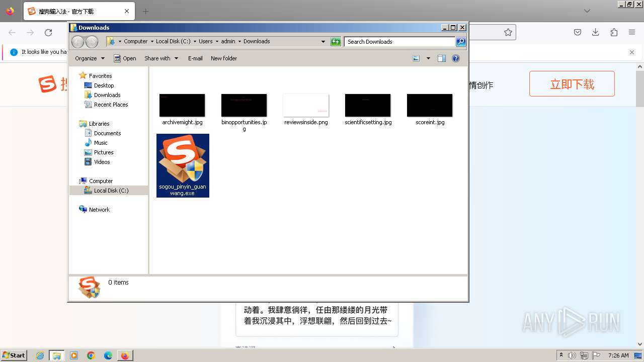
Task: Switch to Firefox from the taskbar
Action: pos(125,355)
